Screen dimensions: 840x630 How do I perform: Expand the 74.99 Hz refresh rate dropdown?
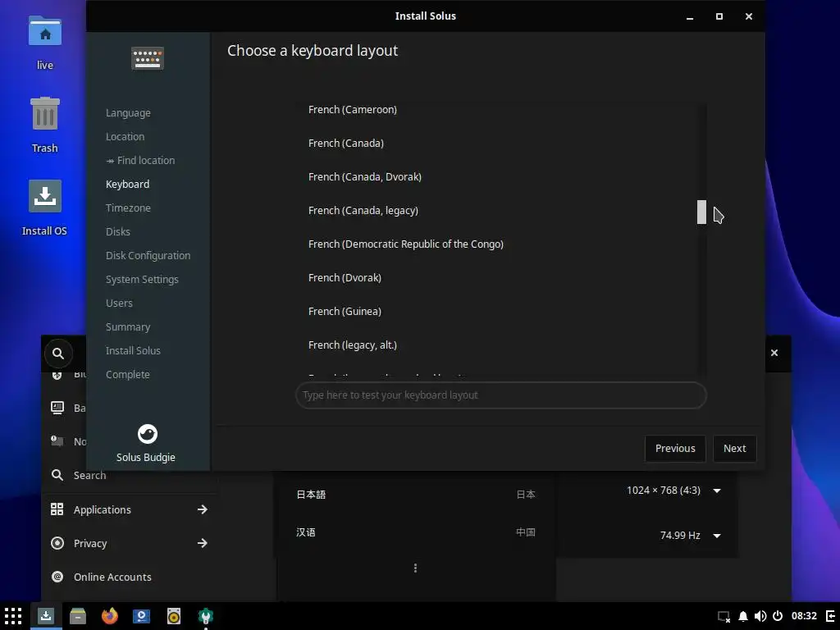coord(717,536)
